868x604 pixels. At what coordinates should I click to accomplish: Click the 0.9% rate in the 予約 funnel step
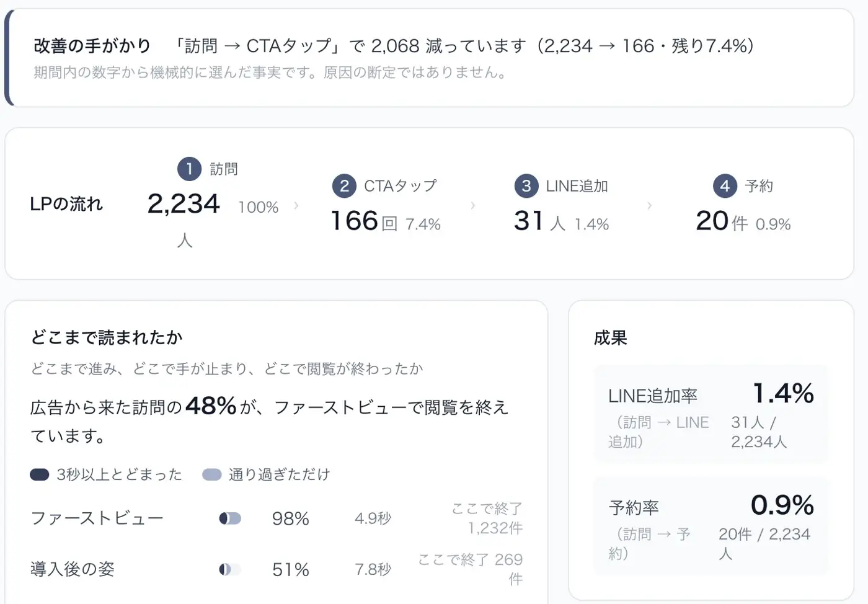click(x=773, y=224)
